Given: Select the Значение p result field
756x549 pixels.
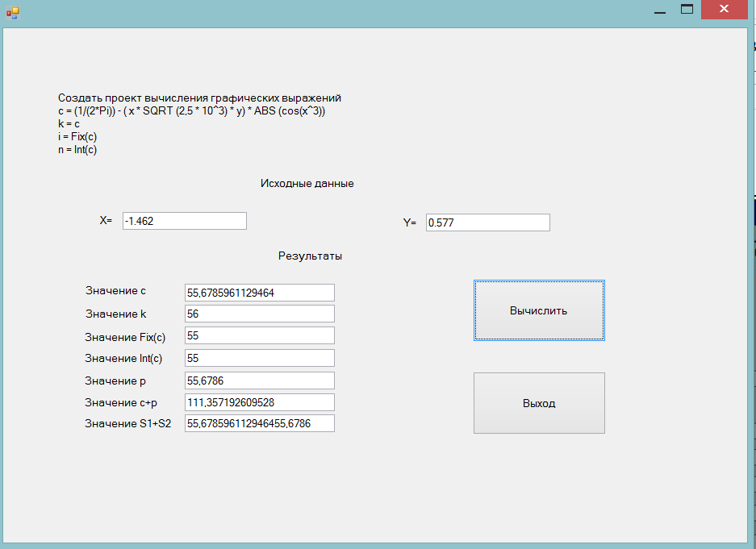Looking at the screenshot, I should tap(259, 381).
